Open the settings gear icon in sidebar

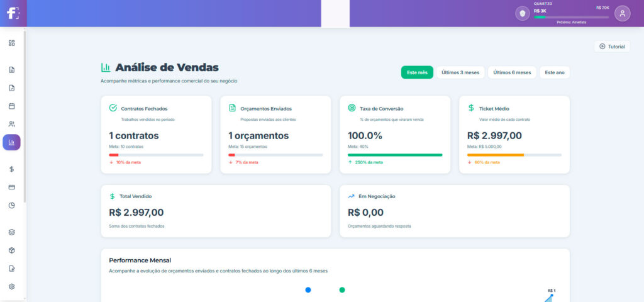coord(11,286)
